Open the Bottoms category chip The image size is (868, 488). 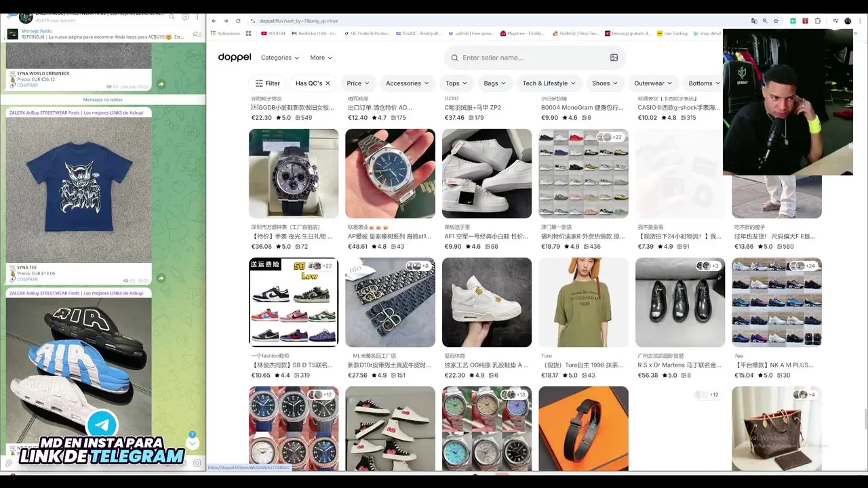tap(702, 83)
